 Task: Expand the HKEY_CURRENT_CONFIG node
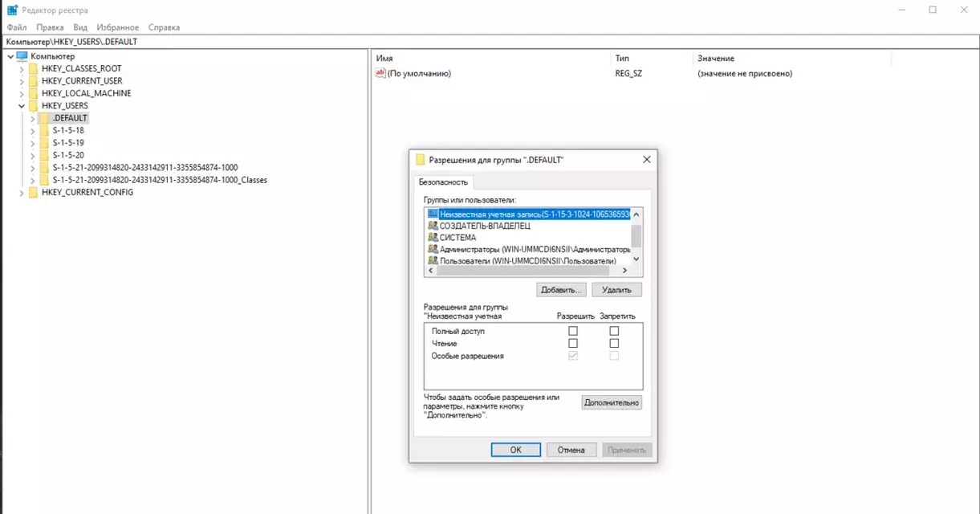point(22,193)
